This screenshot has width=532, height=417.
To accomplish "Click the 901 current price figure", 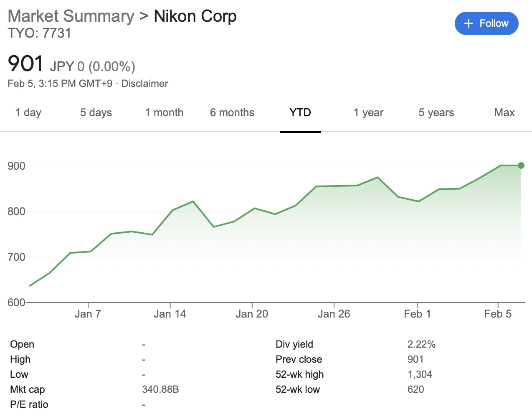I will click(25, 64).
